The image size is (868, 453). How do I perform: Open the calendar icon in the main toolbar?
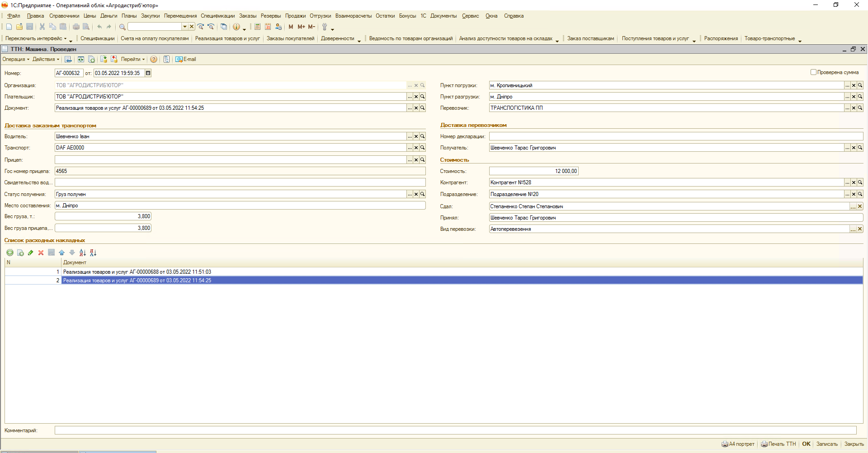[268, 27]
